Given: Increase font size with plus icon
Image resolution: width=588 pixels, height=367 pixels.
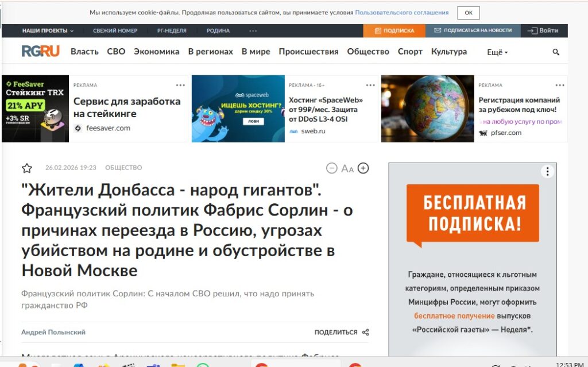Looking at the screenshot, I should pyautogui.click(x=363, y=168).
